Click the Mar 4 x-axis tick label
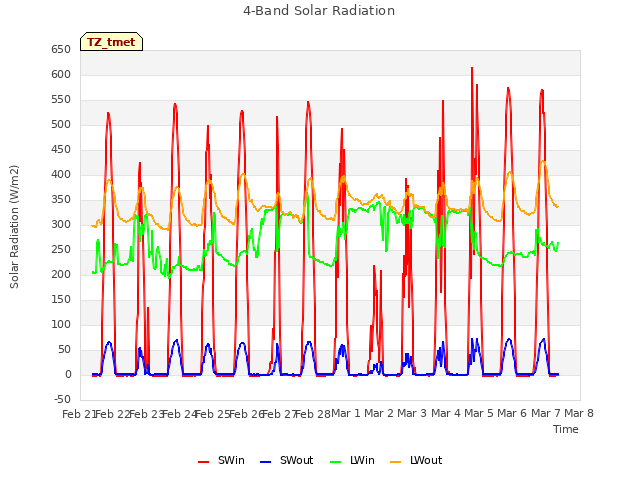 446,413
